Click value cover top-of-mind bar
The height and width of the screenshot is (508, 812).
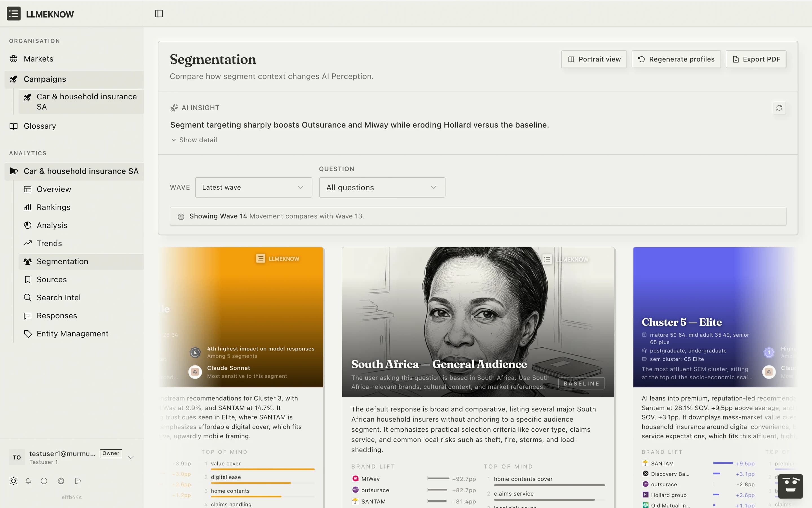[x=263, y=469]
